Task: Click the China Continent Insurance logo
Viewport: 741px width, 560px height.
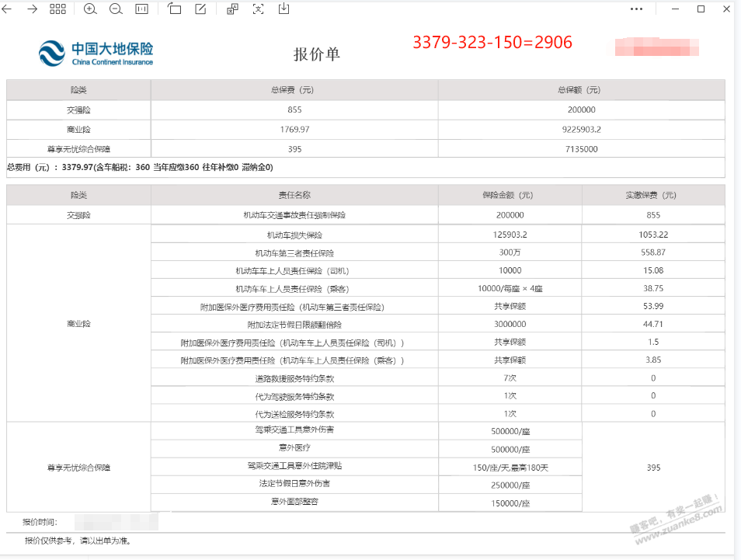Action: (x=96, y=54)
